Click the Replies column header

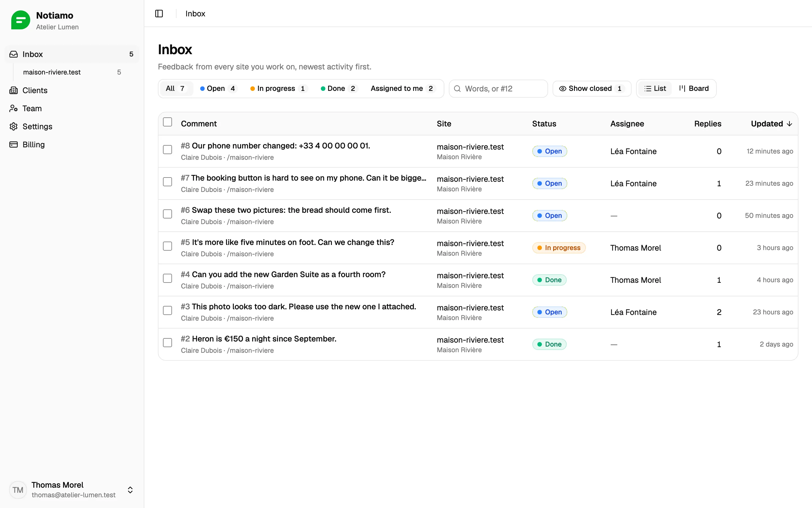[x=708, y=124]
